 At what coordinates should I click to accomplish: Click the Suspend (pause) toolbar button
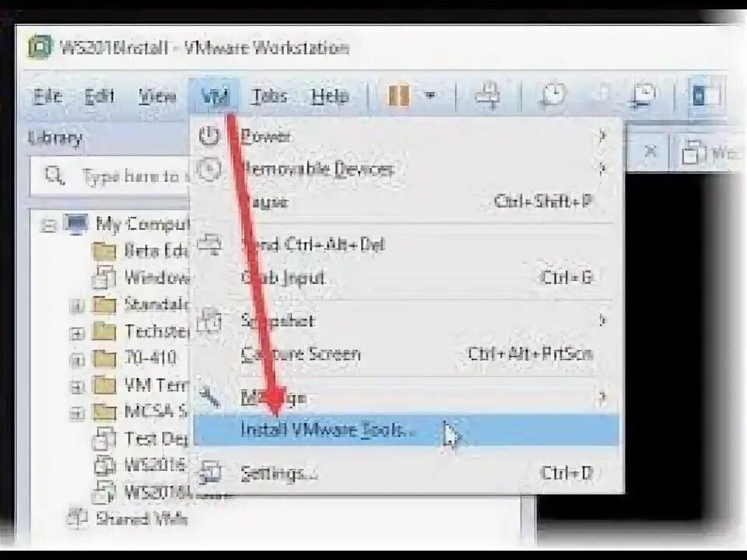398,95
